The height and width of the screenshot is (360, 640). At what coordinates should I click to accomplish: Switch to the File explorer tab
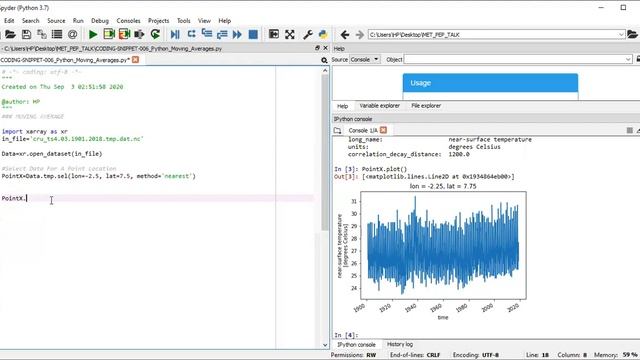pos(426,106)
